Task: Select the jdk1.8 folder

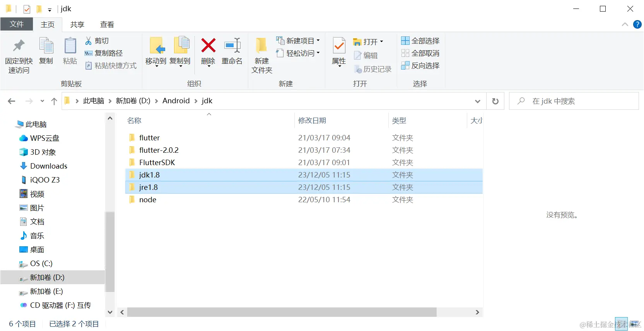Action: coord(304,175)
